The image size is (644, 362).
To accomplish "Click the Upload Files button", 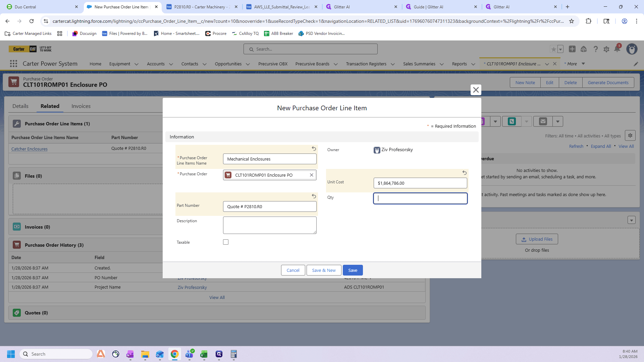I will coord(537,239).
